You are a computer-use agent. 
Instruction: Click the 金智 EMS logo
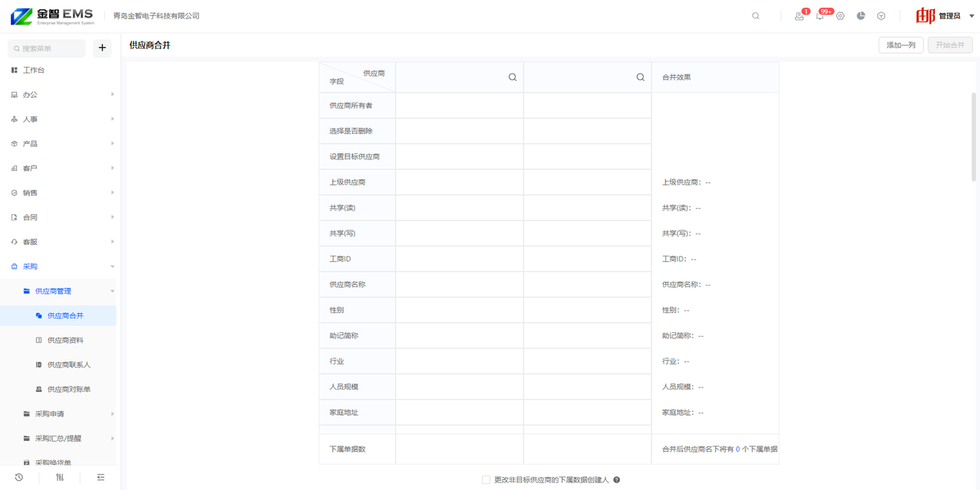pyautogui.click(x=52, y=16)
